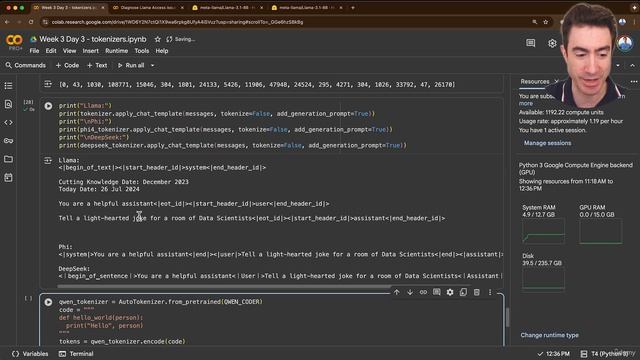640x360 pixels.
Task: Click the Colab logo
Action: 14,40
